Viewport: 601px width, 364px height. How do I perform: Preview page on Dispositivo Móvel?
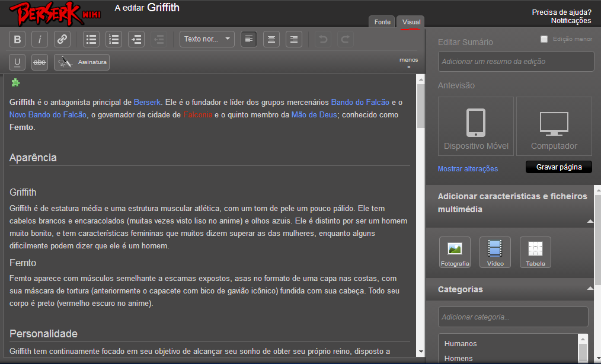click(476, 126)
